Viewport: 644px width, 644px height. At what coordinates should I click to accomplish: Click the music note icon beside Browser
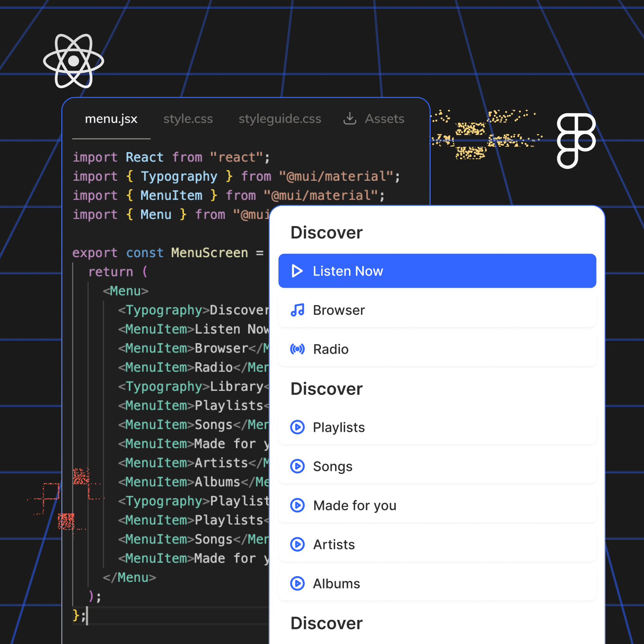click(297, 310)
